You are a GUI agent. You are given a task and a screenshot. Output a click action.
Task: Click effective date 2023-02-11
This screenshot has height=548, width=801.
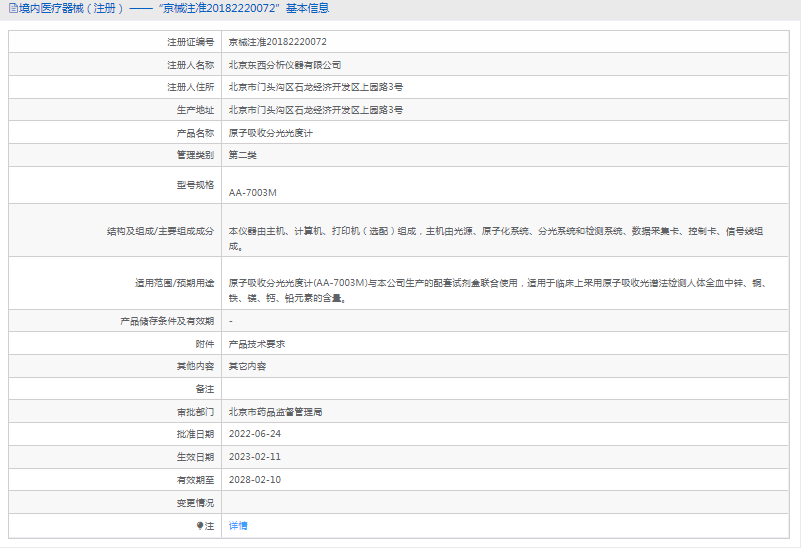point(254,457)
